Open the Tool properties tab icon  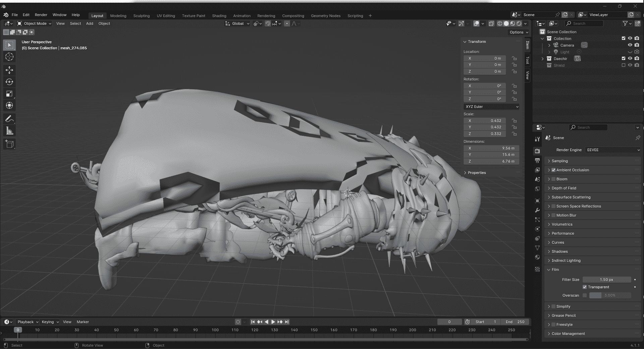(x=537, y=139)
